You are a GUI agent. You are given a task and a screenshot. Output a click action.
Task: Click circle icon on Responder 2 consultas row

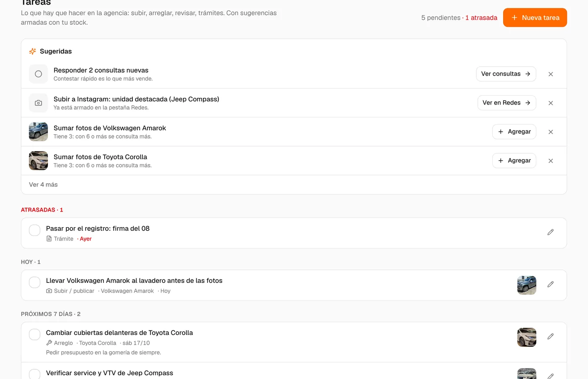click(38, 74)
